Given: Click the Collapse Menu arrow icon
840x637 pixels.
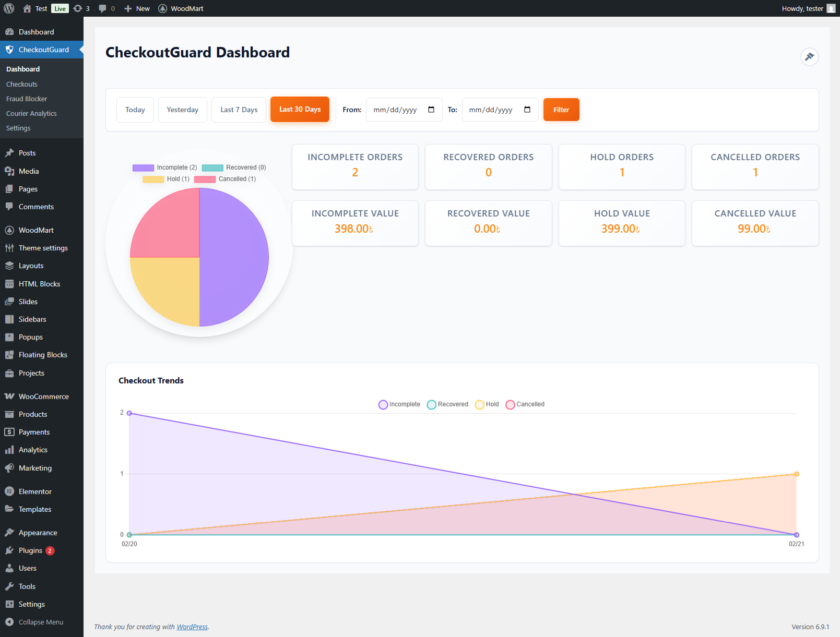Looking at the screenshot, I should pos(9,622).
